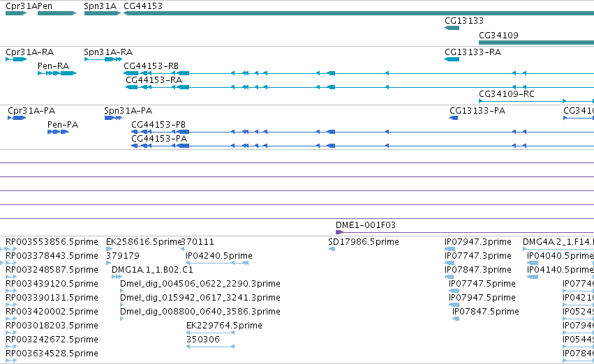Click the Cpr31A-PA protein label

click(x=31, y=111)
